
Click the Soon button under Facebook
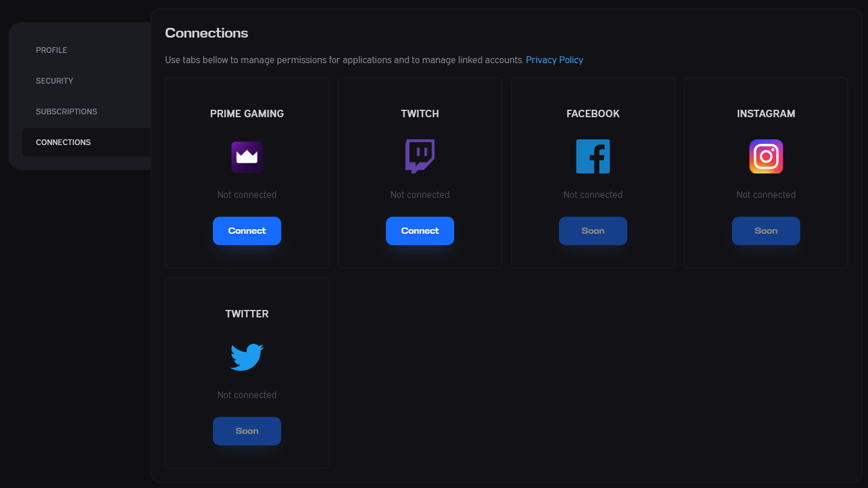coord(593,231)
